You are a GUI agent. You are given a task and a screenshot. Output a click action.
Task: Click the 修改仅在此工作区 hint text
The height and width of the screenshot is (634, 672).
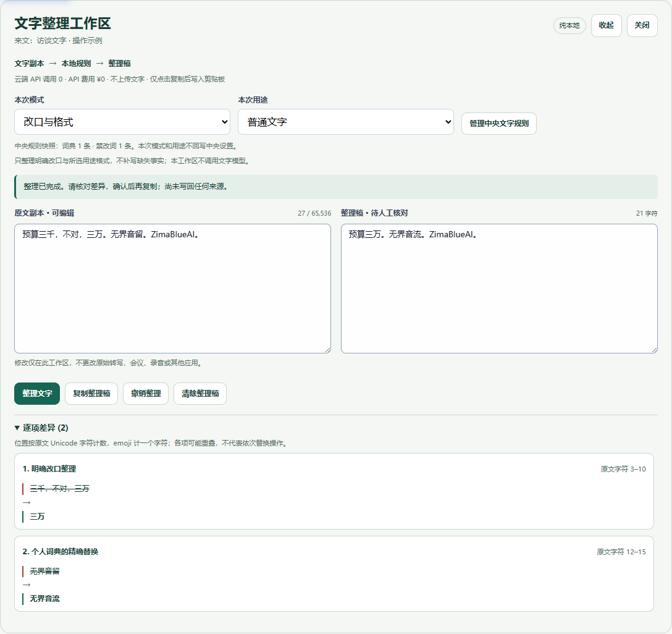click(109, 363)
